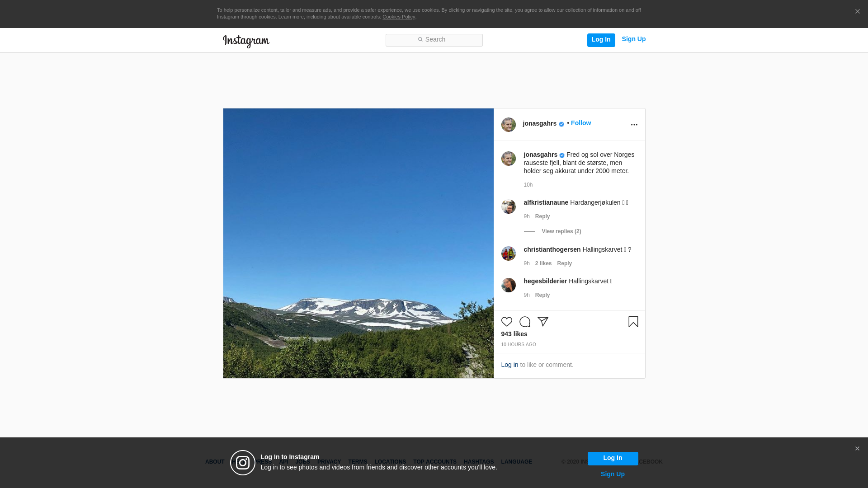Click the Instagram logo in header
Image resolution: width=868 pixels, height=488 pixels.
click(x=246, y=41)
